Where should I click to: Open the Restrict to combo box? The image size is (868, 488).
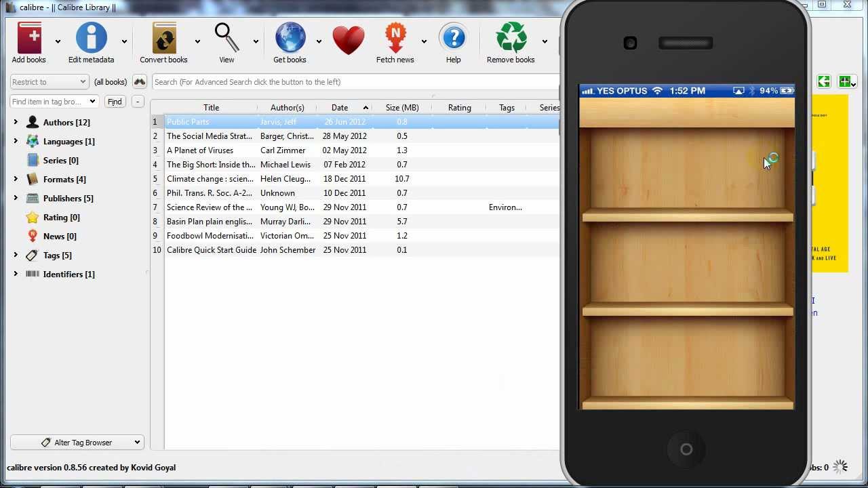point(50,82)
